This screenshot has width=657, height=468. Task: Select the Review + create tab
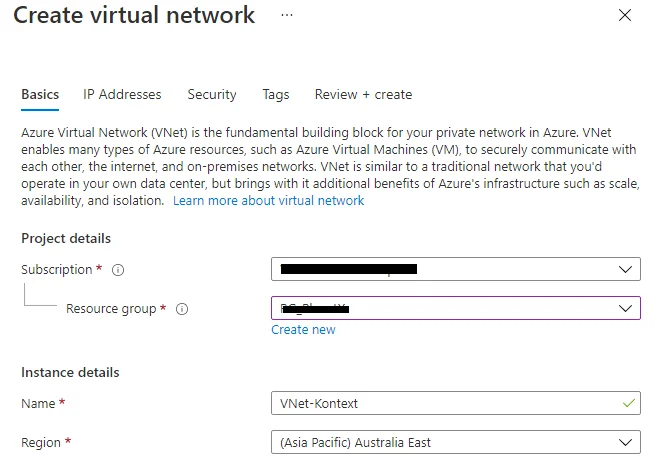pyautogui.click(x=363, y=94)
